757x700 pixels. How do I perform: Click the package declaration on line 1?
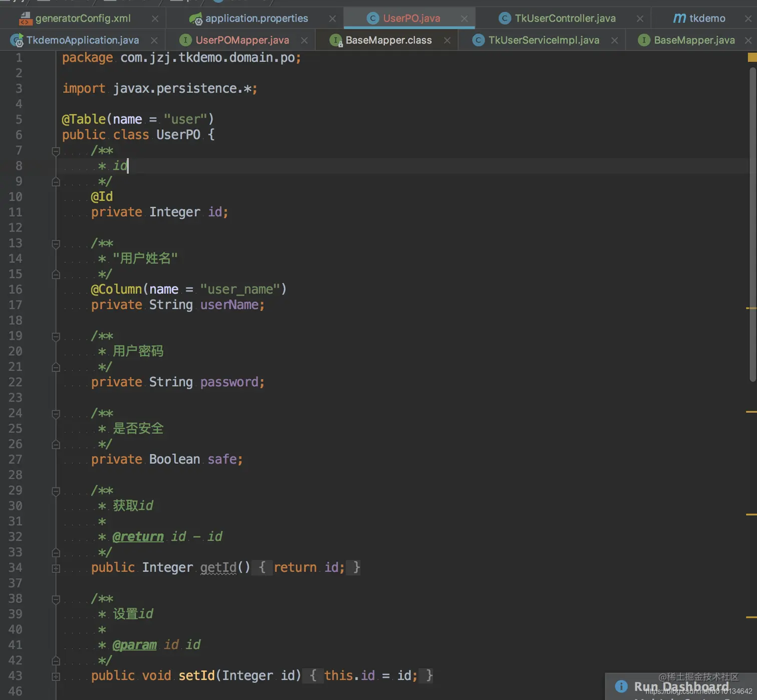pyautogui.click(x=181, y=58)
